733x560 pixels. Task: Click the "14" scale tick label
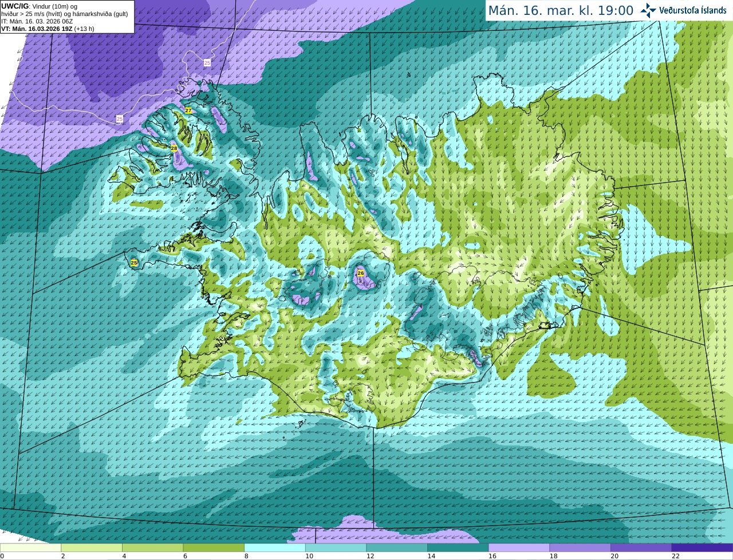point(431,556)
